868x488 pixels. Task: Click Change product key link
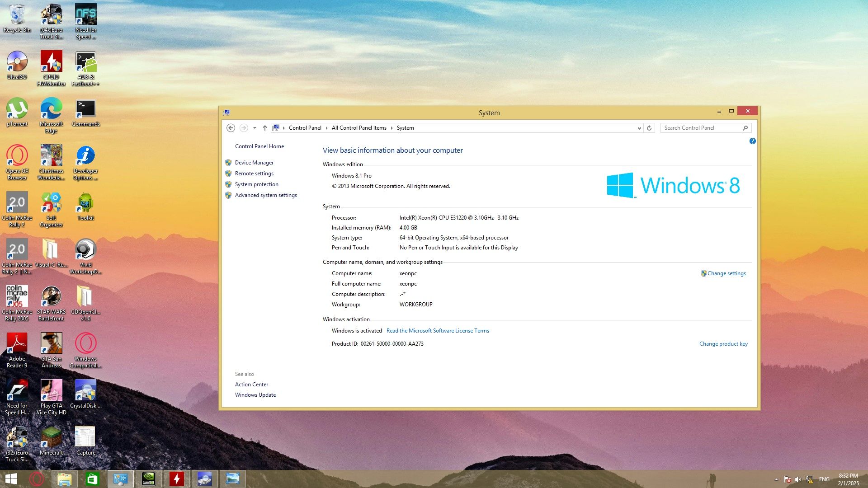tap(723, 344)
